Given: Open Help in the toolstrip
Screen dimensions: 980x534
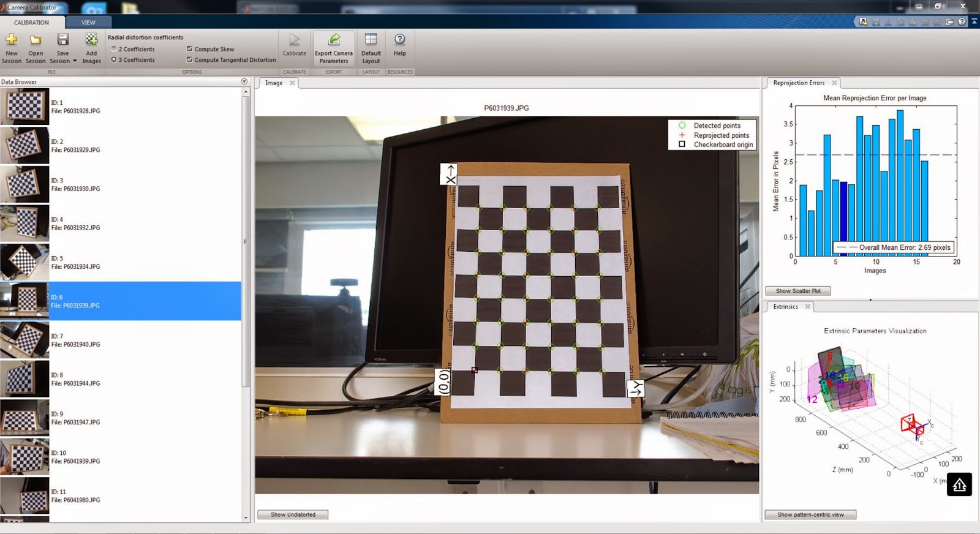Looking at the screenshot, I should pos(399,45).
